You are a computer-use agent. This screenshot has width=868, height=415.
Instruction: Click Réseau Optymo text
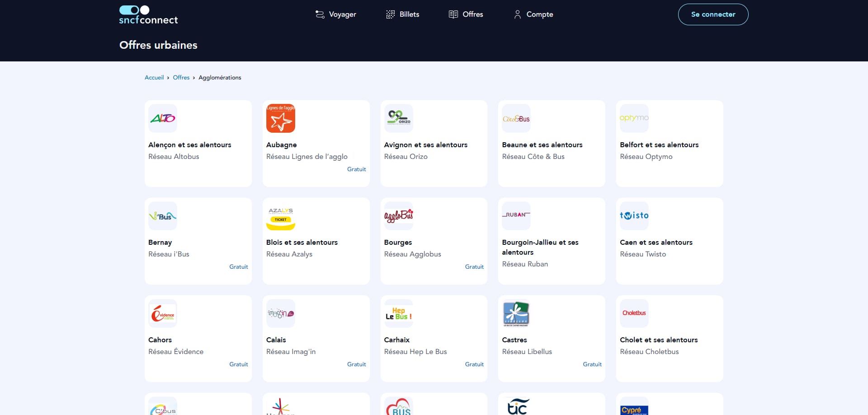(x=646, y=157)
